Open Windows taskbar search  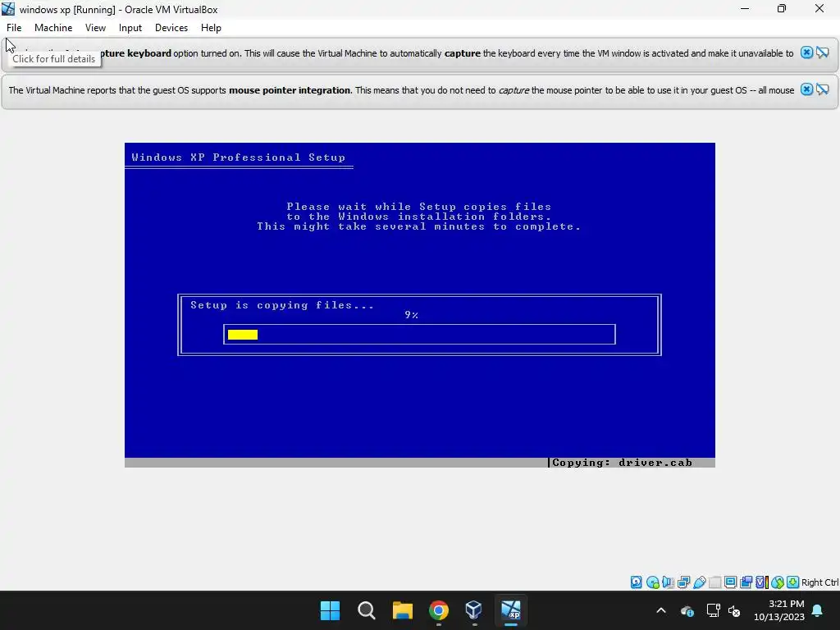367,610
